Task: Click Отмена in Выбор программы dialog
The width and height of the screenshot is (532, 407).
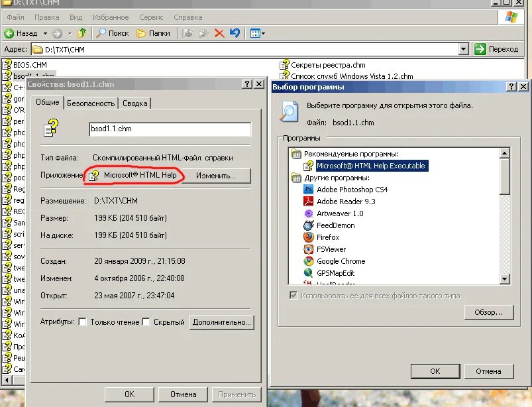Action: pos(488,371)
